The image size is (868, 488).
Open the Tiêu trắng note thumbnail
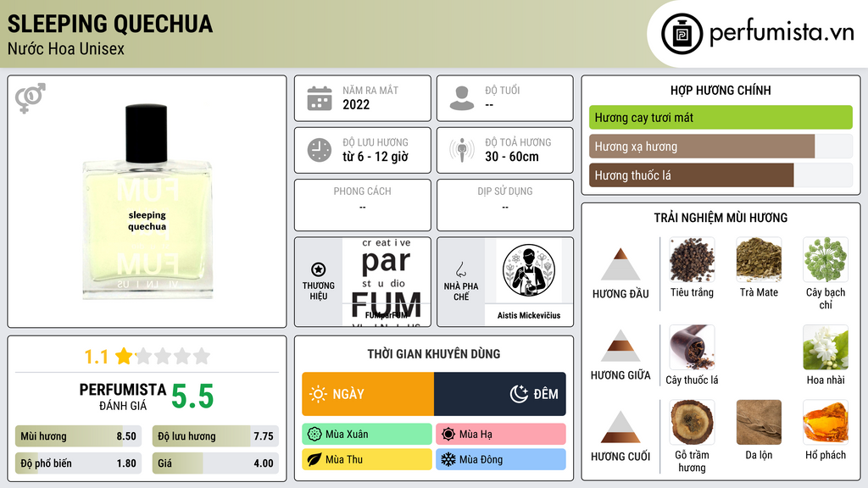pyautogui.click(x=692, y=259)
